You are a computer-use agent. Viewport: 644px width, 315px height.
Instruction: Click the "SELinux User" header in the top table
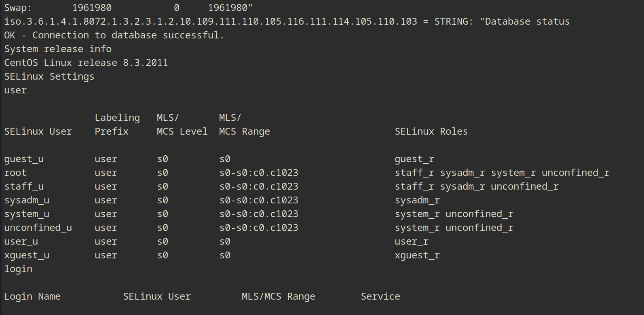(x=38, y=131)
